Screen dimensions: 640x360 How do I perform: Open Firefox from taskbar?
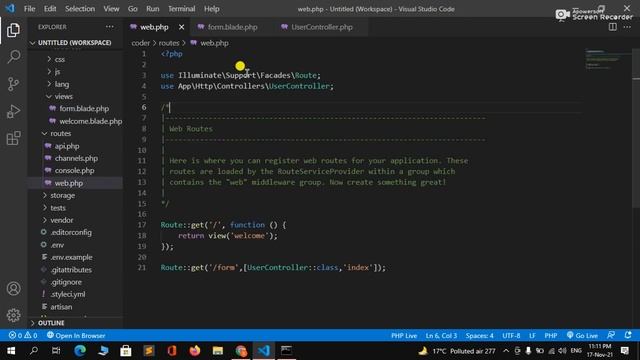point(195,351)
